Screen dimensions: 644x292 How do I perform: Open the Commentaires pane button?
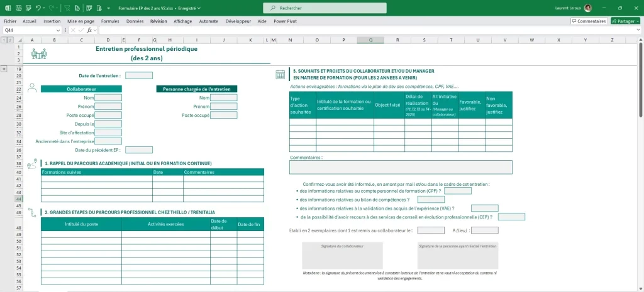pos(589,21)
